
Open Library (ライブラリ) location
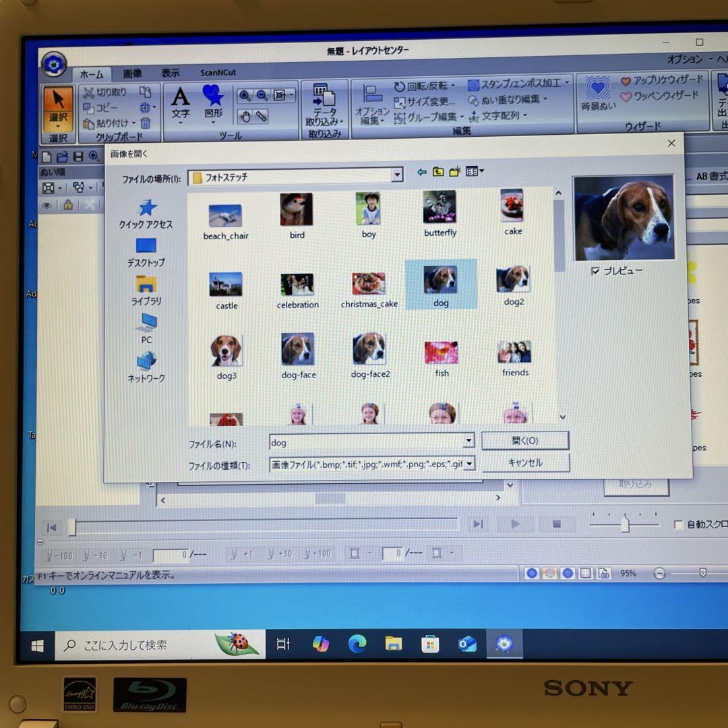(146, 291)
